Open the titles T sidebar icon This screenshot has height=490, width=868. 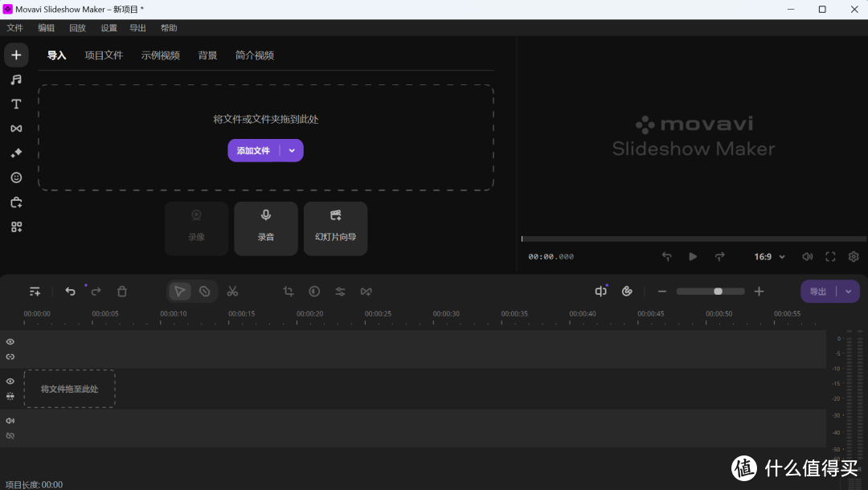(16, 104)
